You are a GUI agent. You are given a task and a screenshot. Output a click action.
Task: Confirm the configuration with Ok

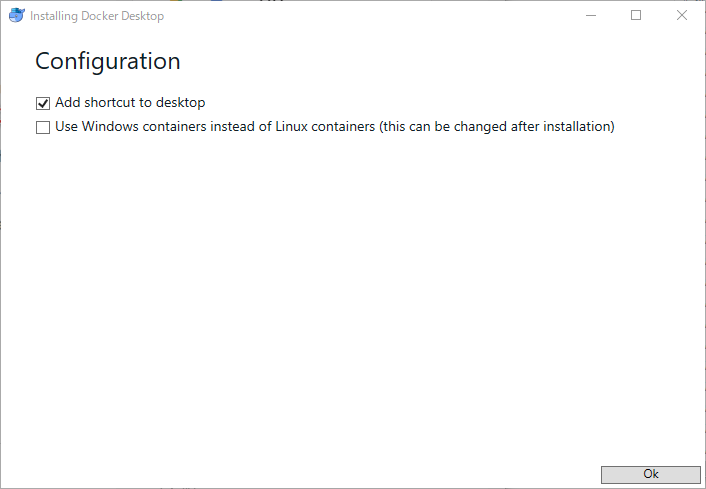650,474
